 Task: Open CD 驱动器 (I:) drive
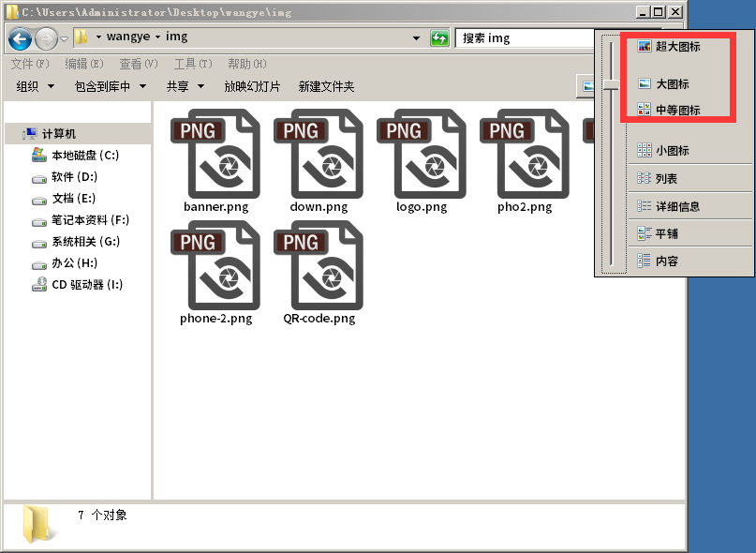(x=86, y=285)
